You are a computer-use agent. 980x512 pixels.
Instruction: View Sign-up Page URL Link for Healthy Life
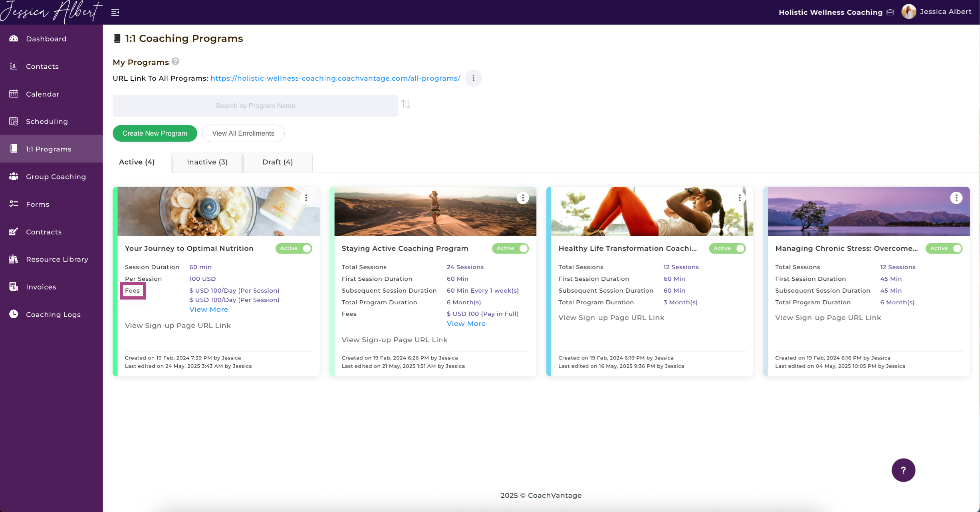611,318
